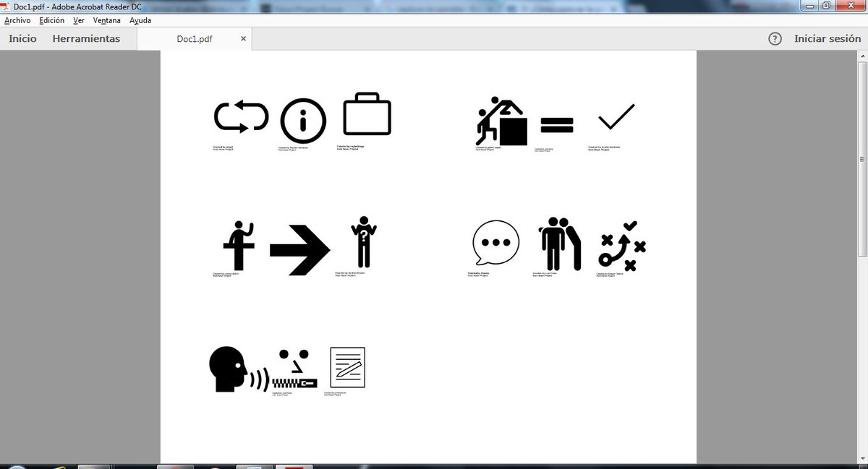Click the help question mark icon
The image size is (868, 469).
tap(775, 39)
